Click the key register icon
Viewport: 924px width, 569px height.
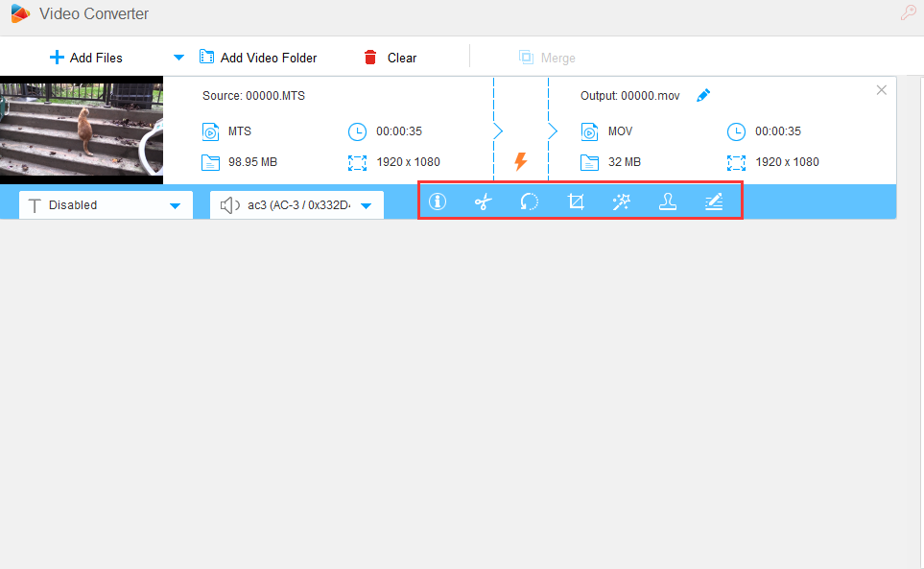[907, 13]
